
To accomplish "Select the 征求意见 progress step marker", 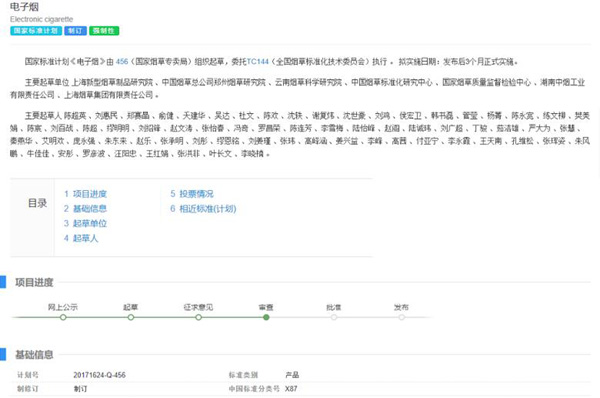I will 198,317.
